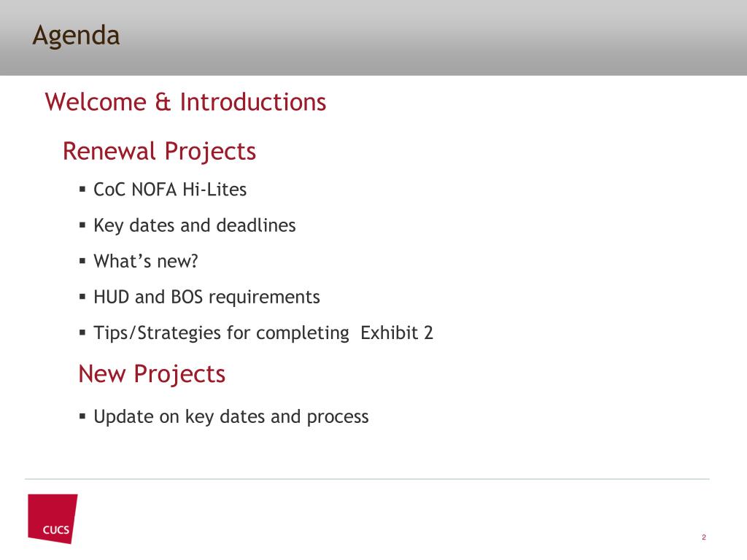
Task: Click the slide number 2
Action: 704,537
